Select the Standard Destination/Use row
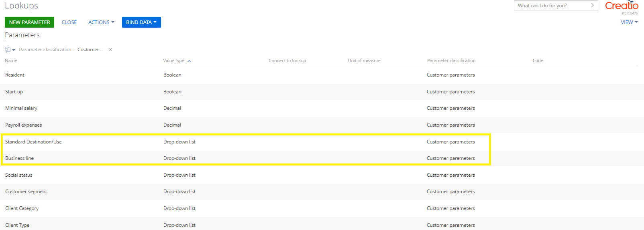The image size is (644, 230). click(322, 142)
